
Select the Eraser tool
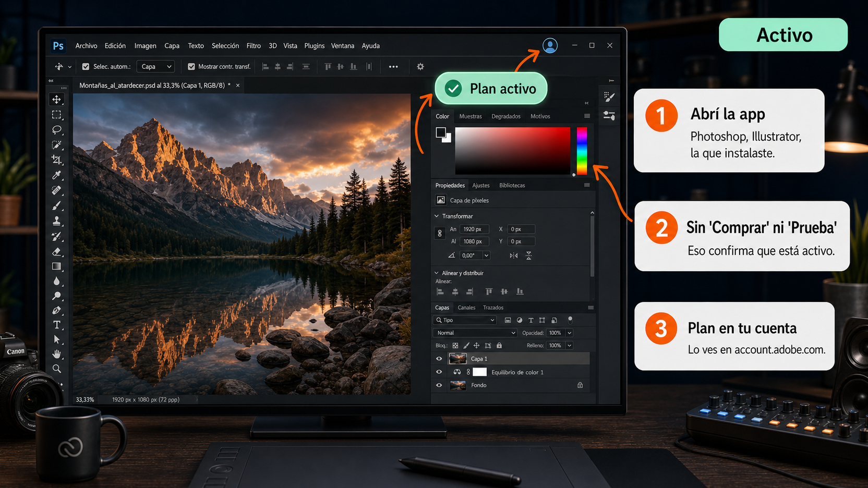coord(57,252)
